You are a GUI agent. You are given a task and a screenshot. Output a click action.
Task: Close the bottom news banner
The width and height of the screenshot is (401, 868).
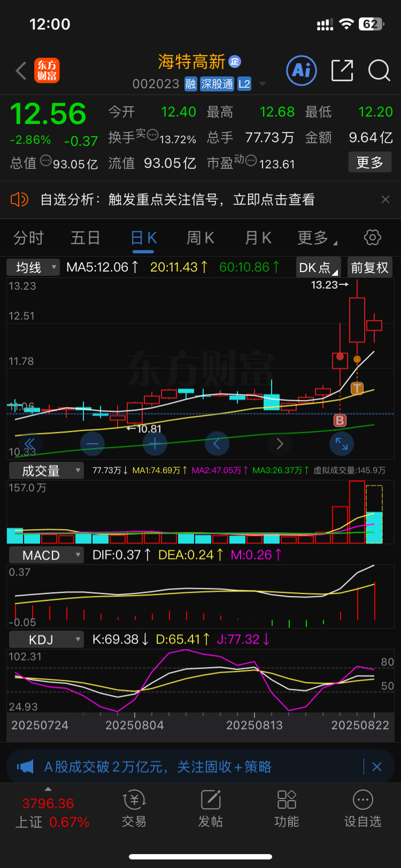(377, 767)
